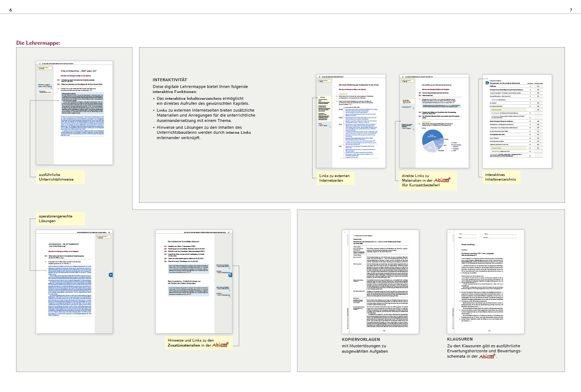581x392 pixels.
Task: Click 'operatorengerechte Lösungen' yellow label
Action: coord(56,219)
